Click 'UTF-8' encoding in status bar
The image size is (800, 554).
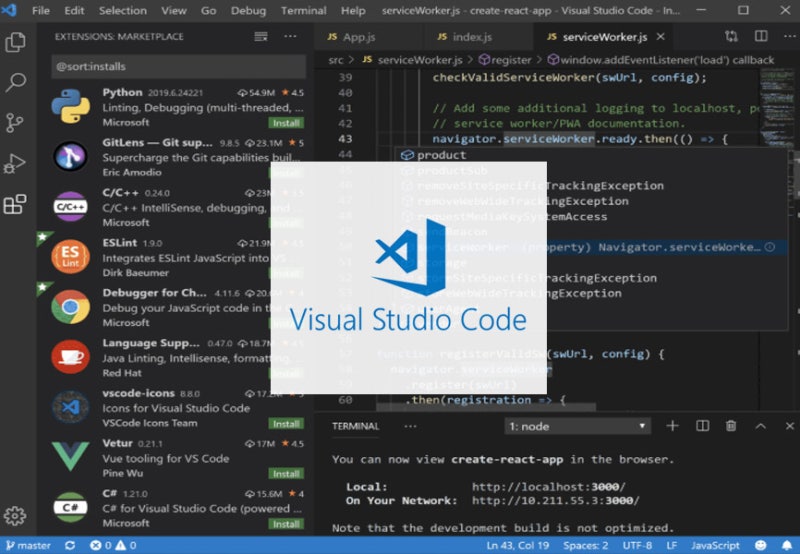click(x=637, y=545)
